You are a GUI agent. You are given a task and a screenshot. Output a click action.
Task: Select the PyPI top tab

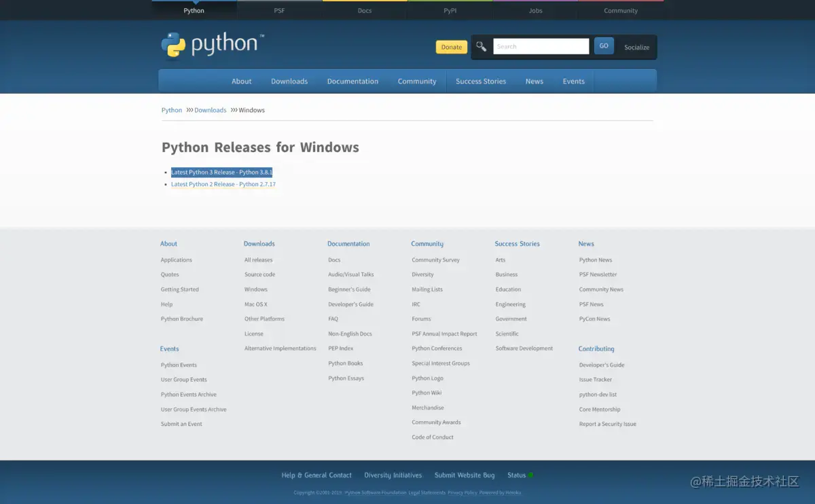click(x=450, y=10)
